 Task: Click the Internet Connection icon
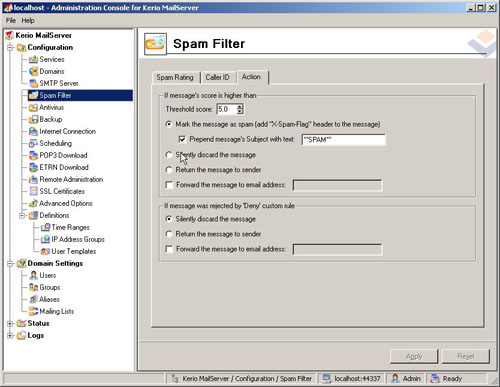tap(33, 131)
